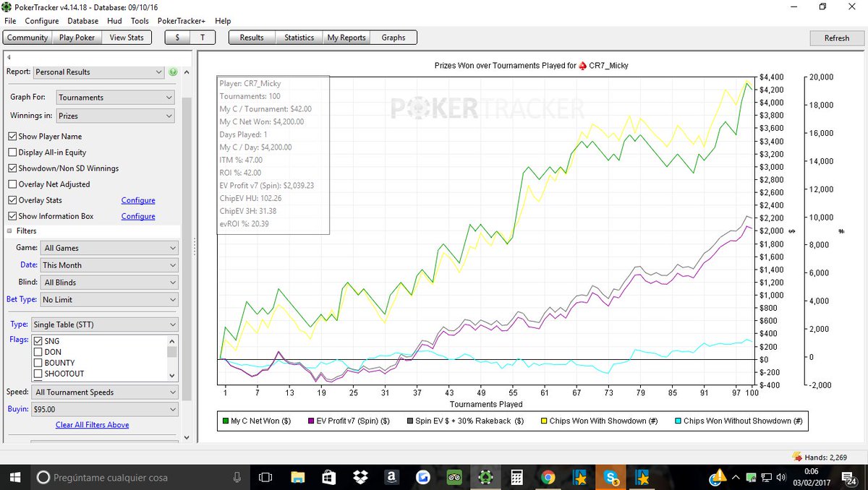This screenshot has height=490, width=868.
Task: Open the Tools menu
Action: pos(140,21)
